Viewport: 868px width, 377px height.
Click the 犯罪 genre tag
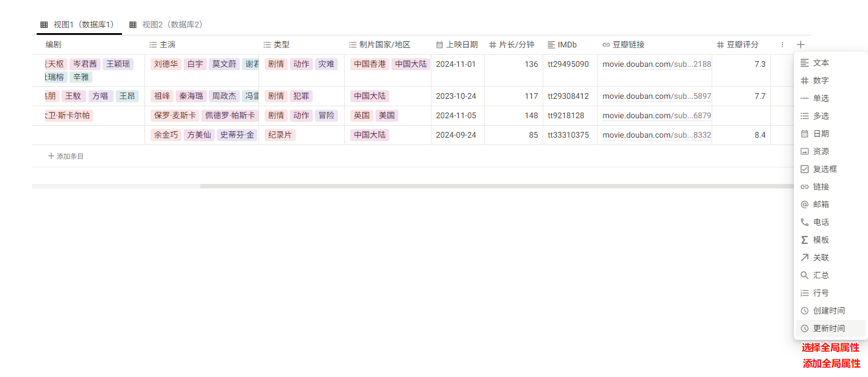point(301,96)
